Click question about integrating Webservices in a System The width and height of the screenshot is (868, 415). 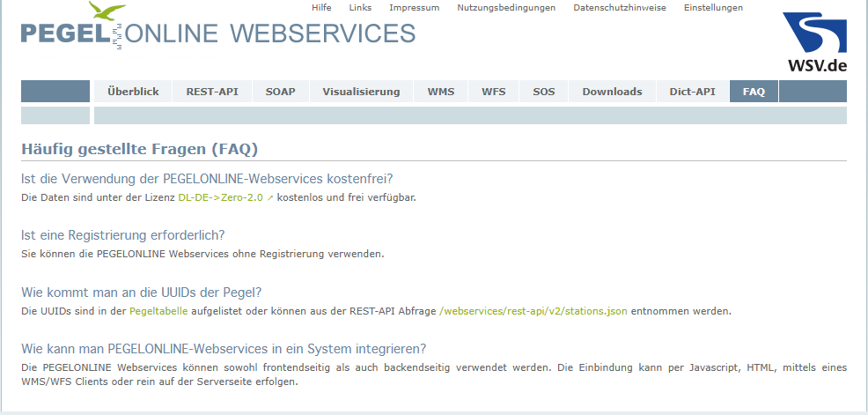point(224,349)
